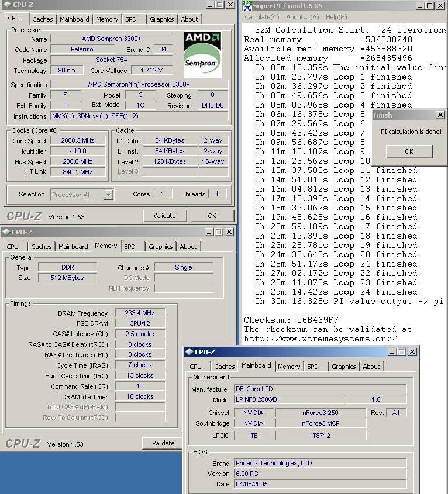Click the Code Name field Palermo
This screenshot has height=494, width=448.
[82, 49]
